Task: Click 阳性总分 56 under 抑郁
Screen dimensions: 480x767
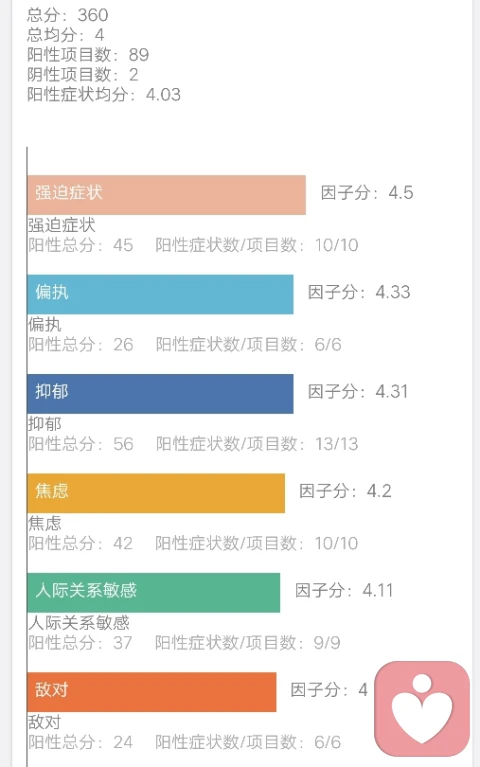Action: point(81,444)
